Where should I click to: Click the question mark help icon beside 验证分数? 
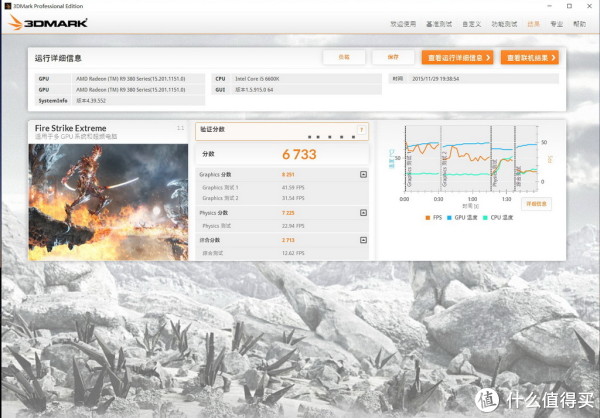[361, 130]
